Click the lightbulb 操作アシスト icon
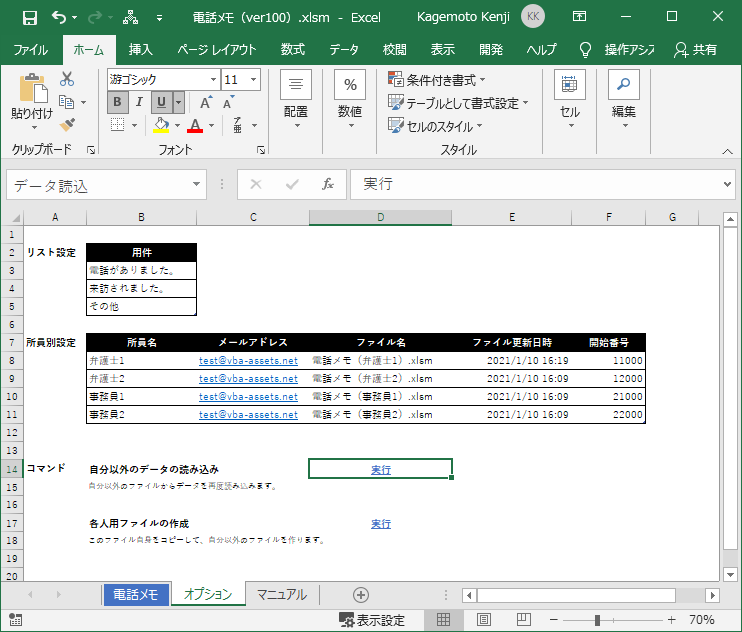This screenshot has width=742, height=632. click(585, 50)
